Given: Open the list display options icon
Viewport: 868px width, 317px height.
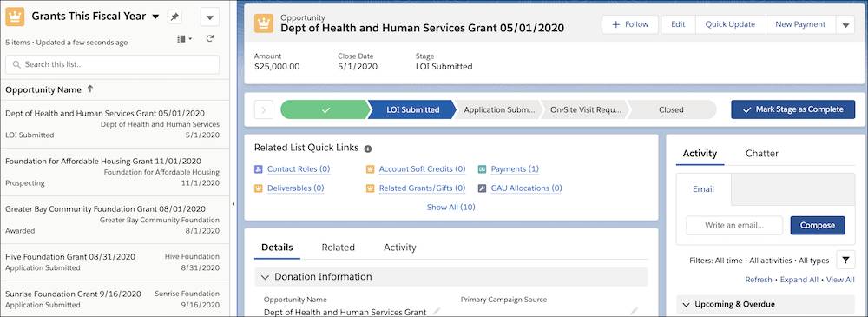Looking at the screenshot, I should (184, 39).
